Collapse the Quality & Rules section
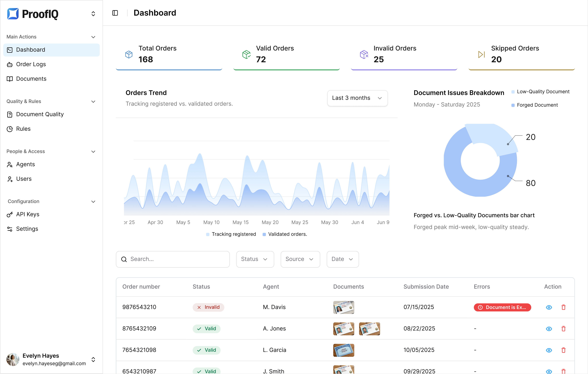588x374 pixels. 93,102
